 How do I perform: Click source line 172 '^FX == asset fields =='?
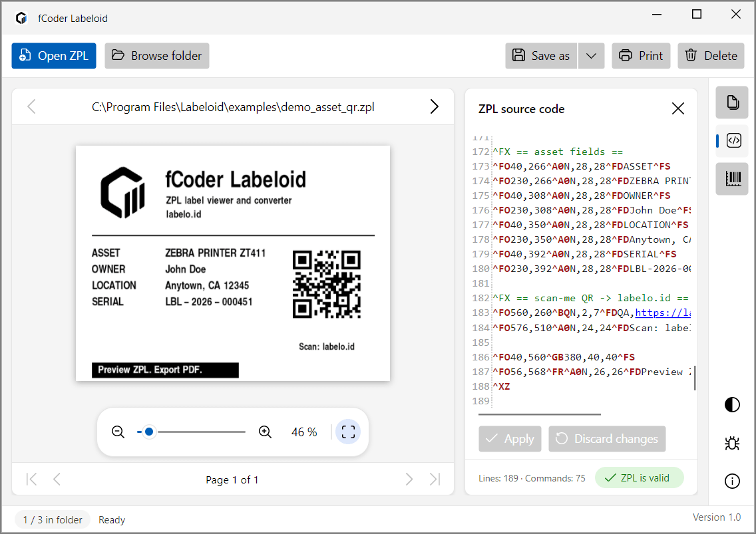pos(558,152)
